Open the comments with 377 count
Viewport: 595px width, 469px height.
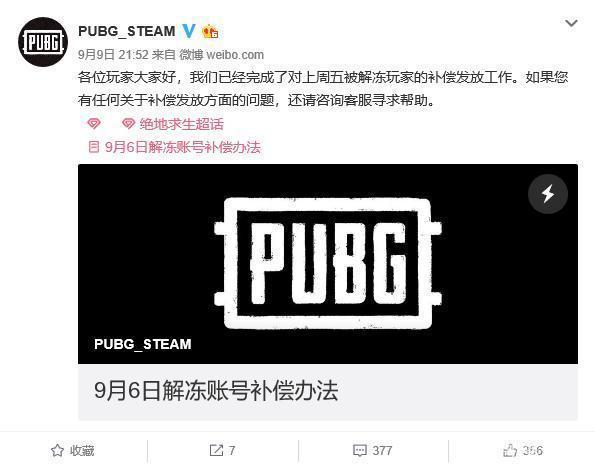(x=373, y=450)
